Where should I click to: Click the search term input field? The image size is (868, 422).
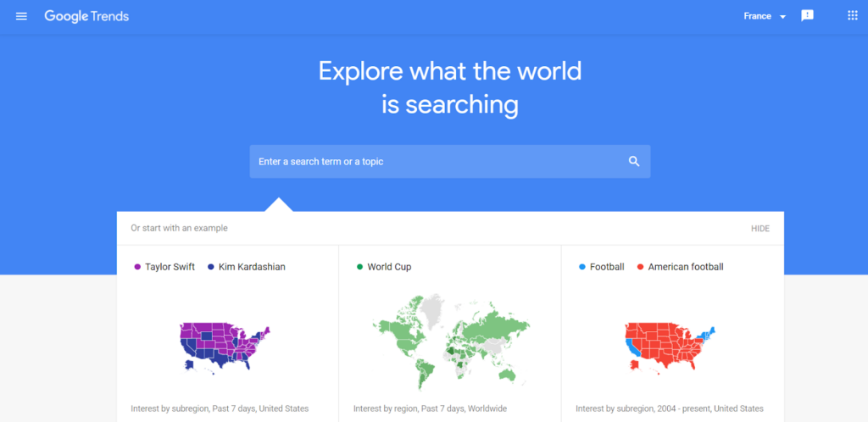(437, 162)
